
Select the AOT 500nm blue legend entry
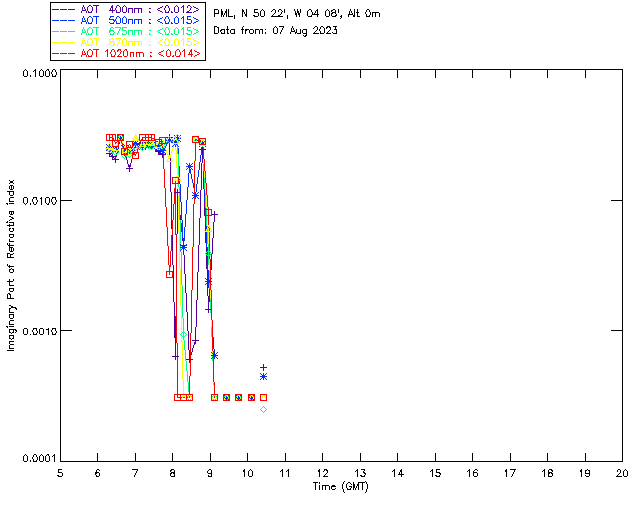tap(127, 20)
